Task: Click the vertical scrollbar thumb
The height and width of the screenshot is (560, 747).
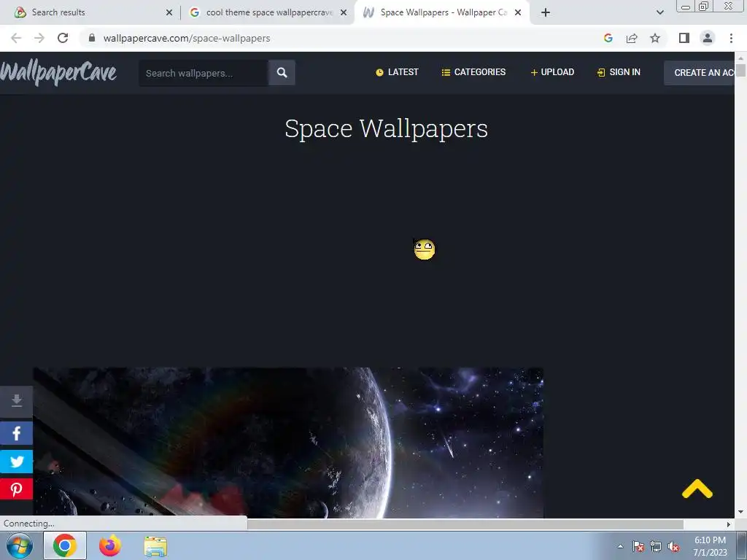Action: pyautogui.click(x=740, y=70)
